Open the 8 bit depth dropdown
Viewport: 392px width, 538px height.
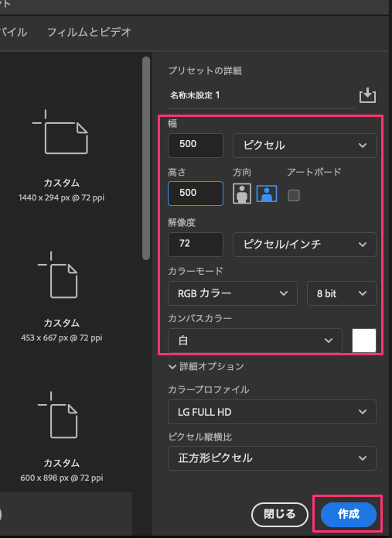pos(342,293)
